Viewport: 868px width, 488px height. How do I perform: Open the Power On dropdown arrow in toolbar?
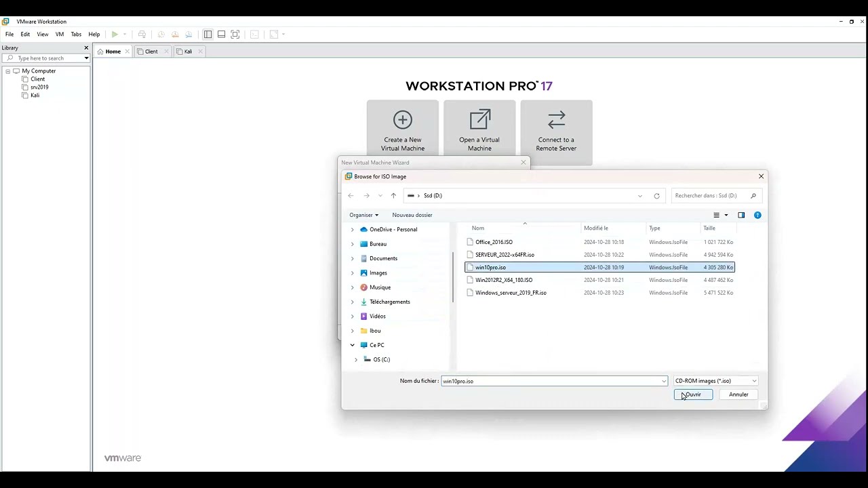[125, 34]
